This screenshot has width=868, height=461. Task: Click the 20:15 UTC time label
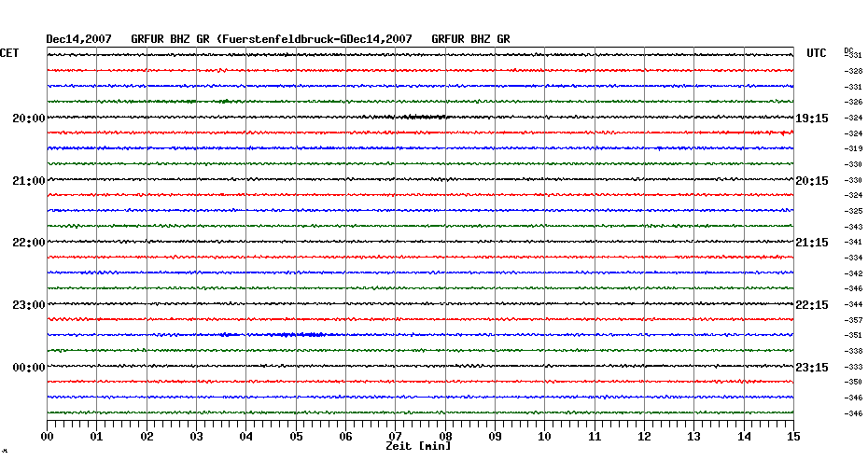point(812,180)
